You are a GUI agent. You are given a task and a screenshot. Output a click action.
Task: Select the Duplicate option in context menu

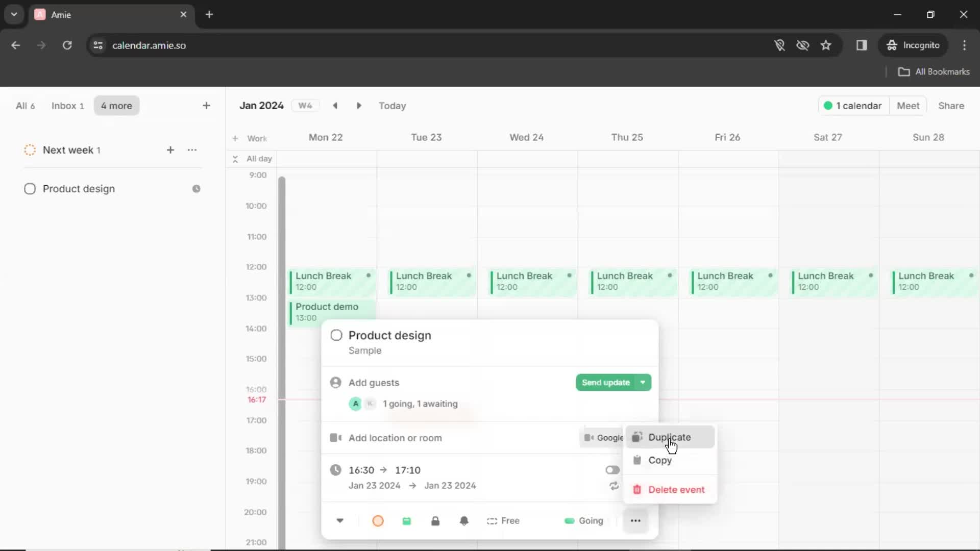click(669, 437)
